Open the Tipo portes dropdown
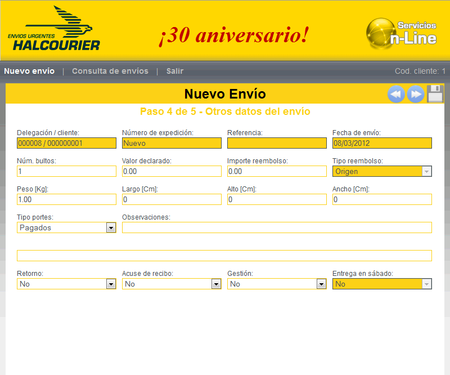 (66, 228)
